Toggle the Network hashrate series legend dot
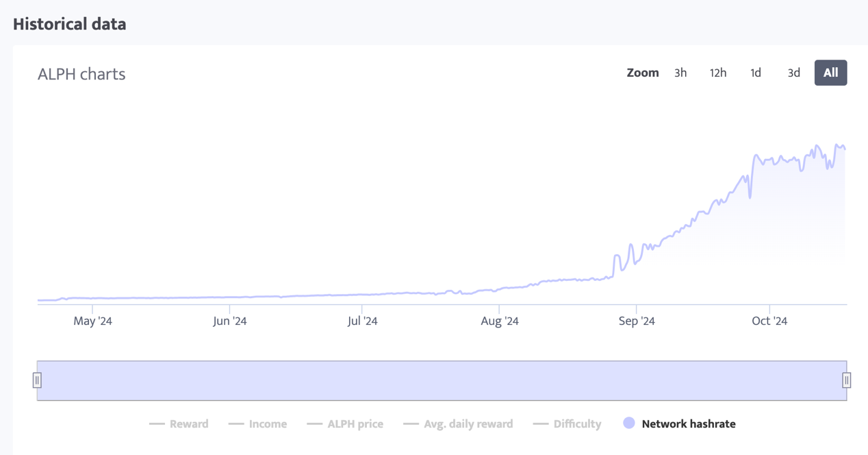The width and height of the screenshot is (868, 455). (628, 423)
